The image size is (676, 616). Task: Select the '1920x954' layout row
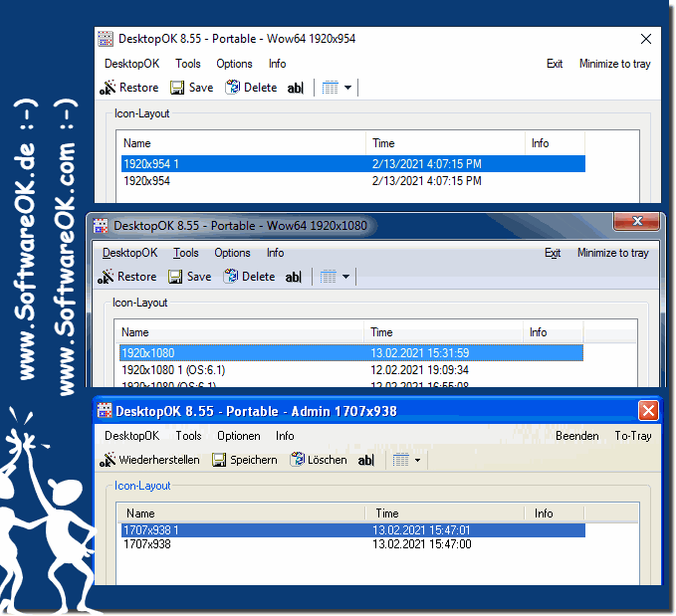pyautogui.click(x=353, y=180)
